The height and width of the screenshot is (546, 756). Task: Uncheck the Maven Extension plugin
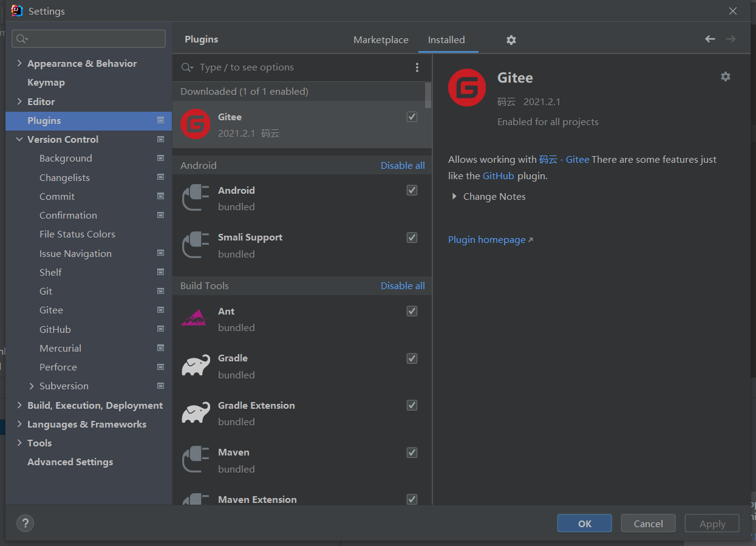click(x=412, y=499)
